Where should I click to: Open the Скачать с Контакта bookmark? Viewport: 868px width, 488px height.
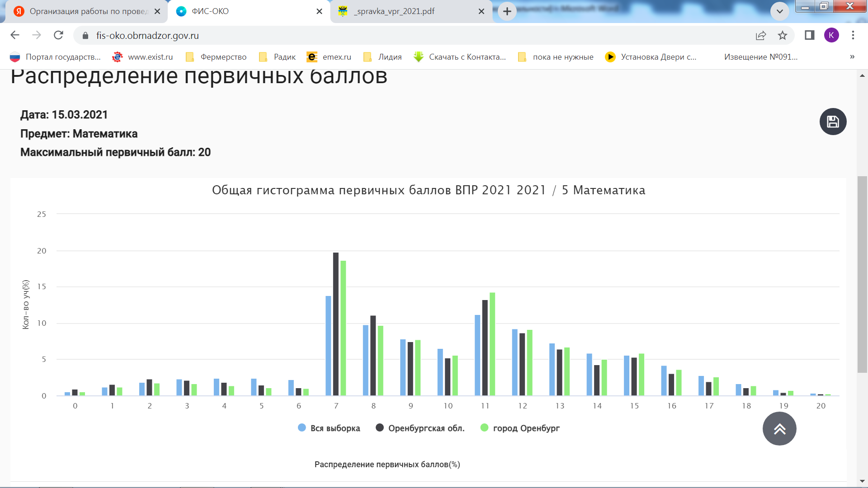460,57
